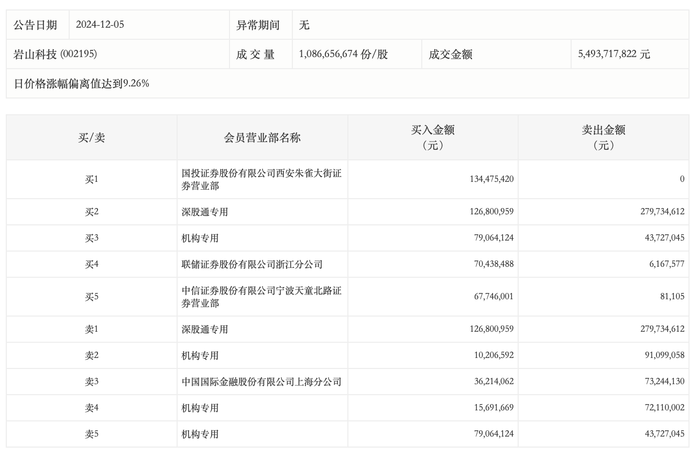The width and height of the screenshot is (700, 456).
Task: Select 中国国际金融股份有限公司上海分公司
Action: click(x=262, y=382)
